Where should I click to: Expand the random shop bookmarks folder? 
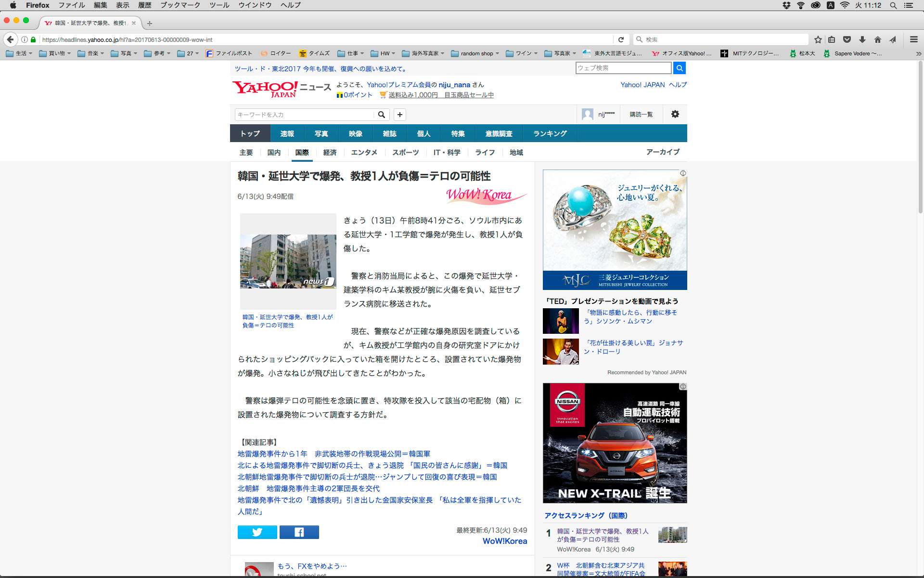point(475,53)
